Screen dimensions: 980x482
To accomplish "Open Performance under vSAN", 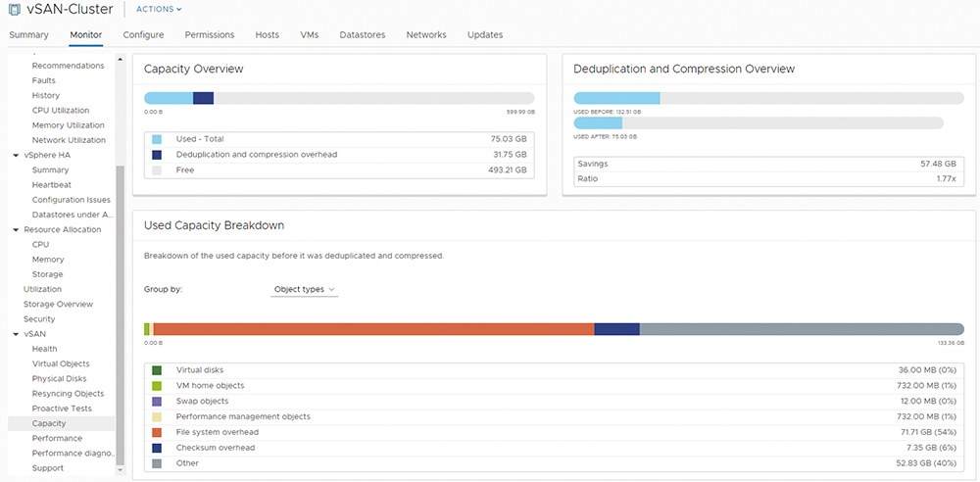I will [x=57, y=438].
